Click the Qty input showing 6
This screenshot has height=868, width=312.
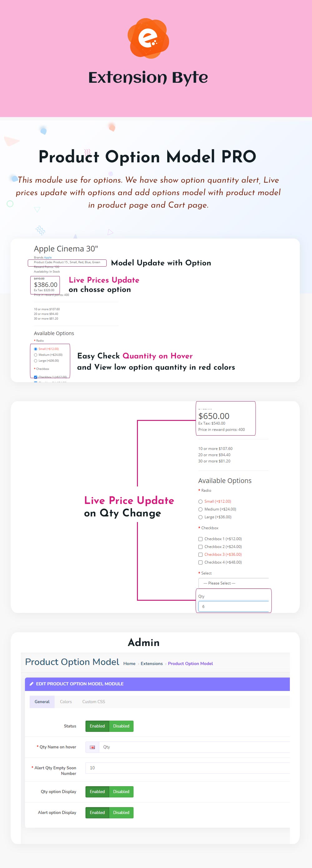[234, 607]
